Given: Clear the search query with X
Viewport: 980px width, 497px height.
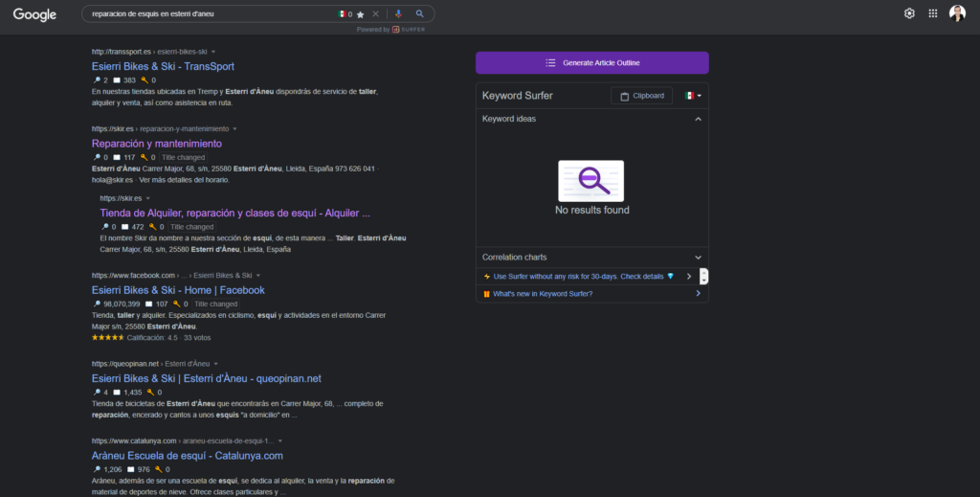Looking at the screenshot, I should [x=375, y=13].
